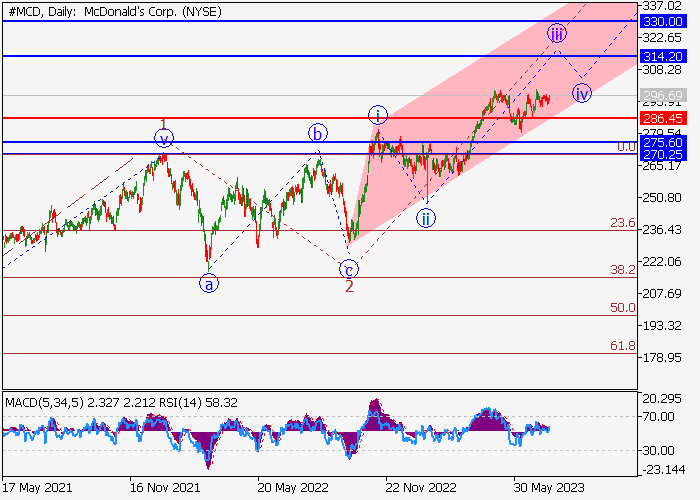Click the RSI(14) 58.32 indicator reading

click(198, 403)
